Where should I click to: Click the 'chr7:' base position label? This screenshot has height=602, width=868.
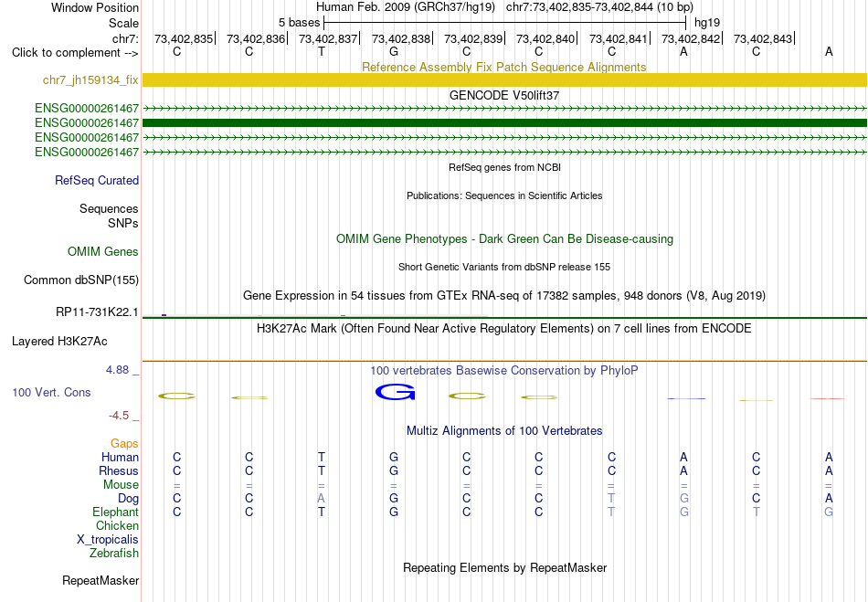tap(125, 38)
